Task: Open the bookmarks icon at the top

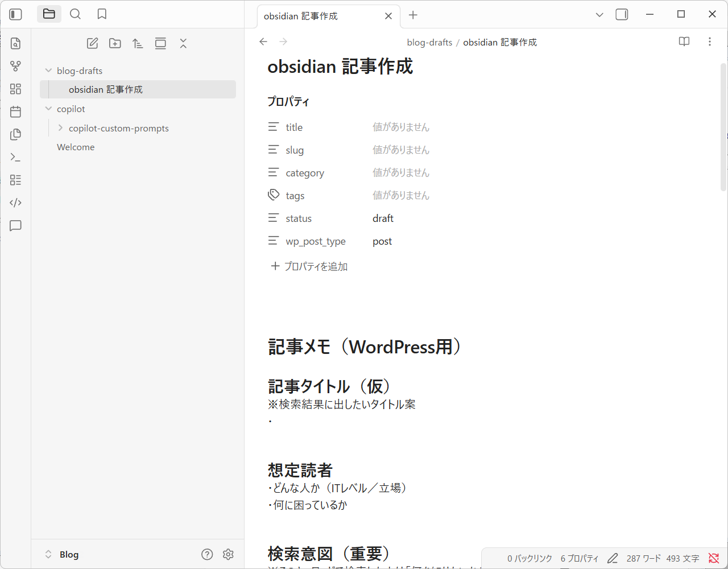Action: 102,14
